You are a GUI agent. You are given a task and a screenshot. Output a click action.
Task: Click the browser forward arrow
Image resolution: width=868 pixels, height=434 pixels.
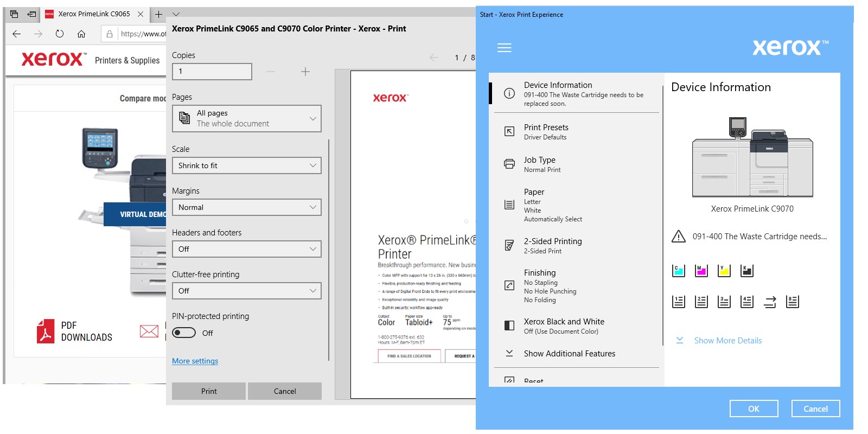pos(38,34)
